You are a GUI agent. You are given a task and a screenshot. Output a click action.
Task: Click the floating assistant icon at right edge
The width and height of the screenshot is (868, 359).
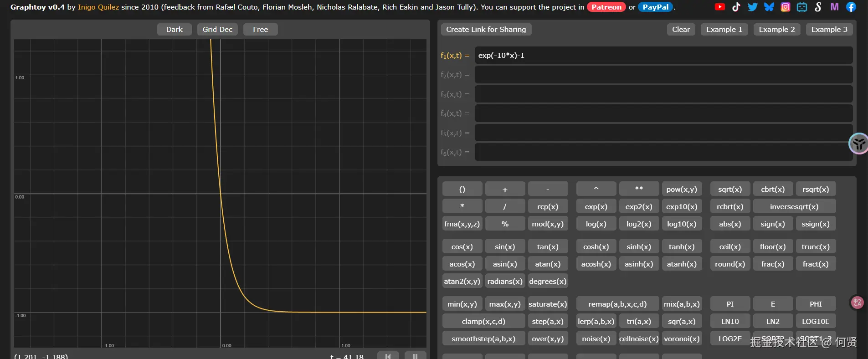(x=859, y=144)
